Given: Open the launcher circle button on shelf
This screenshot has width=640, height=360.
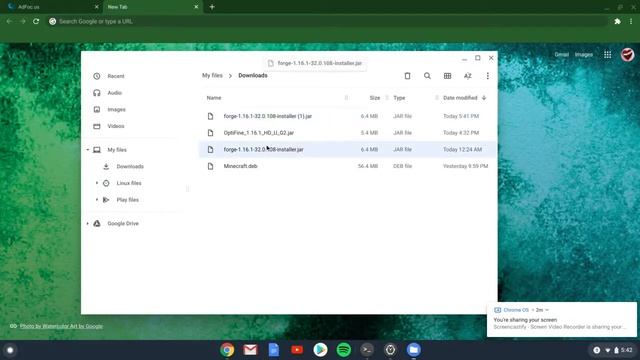Looking at the screenshot, I should click(10, 350).
